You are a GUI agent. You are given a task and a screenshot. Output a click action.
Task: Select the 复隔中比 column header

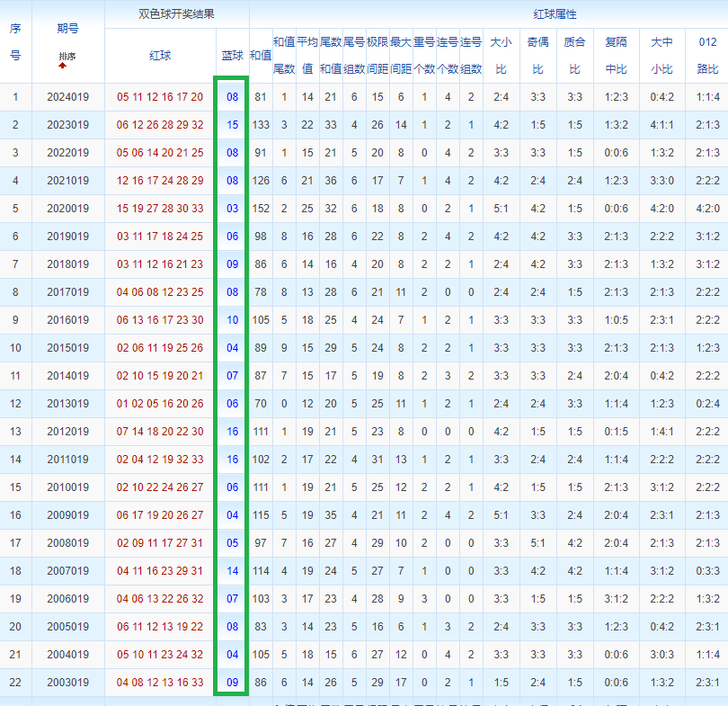click(x=617, y=56)
